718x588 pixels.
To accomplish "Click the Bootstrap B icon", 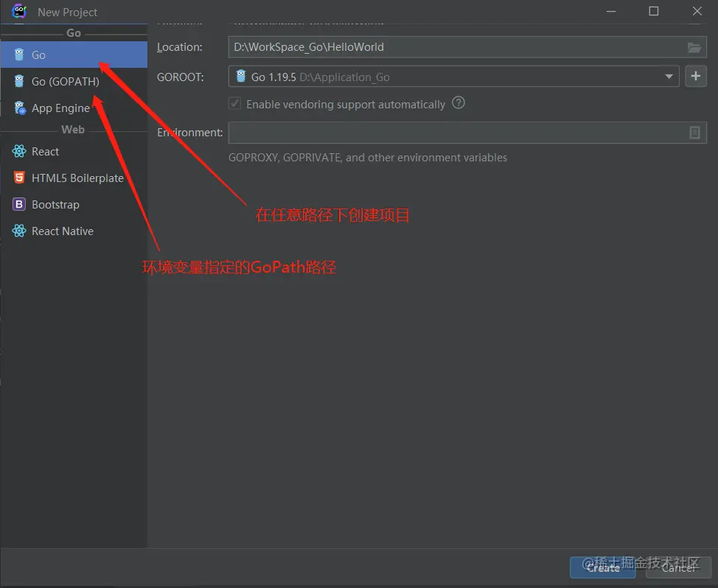I will coord(18,205).
